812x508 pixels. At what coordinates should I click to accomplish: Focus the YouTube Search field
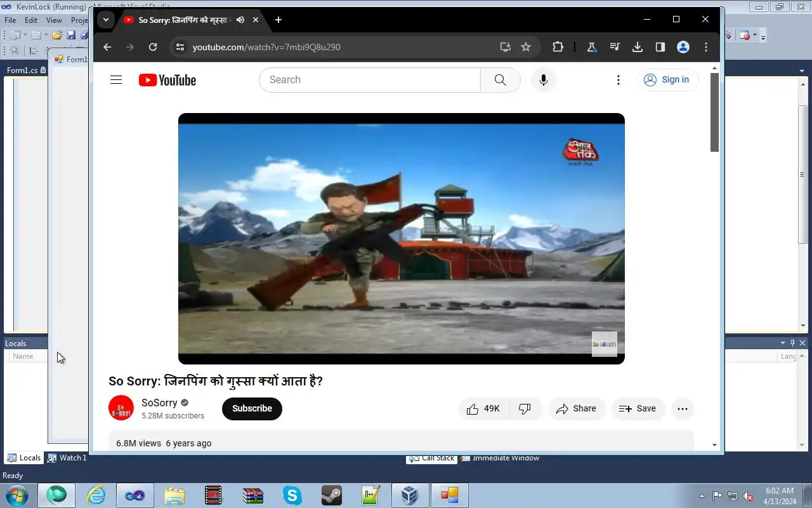(370, 80)
